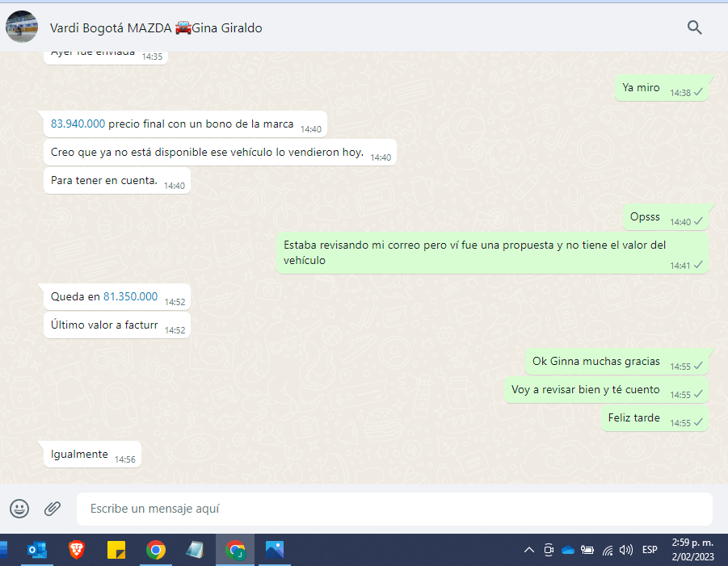Image resolution: width=728 pixels, height=566 pixels.
Task: Click the 81.350.000 price link
Action: 130,296
